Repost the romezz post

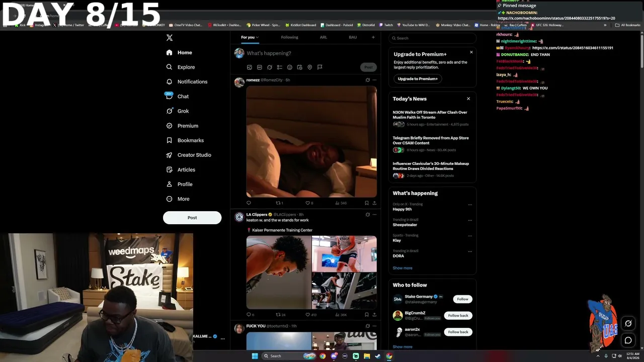(x=279, y=203)
